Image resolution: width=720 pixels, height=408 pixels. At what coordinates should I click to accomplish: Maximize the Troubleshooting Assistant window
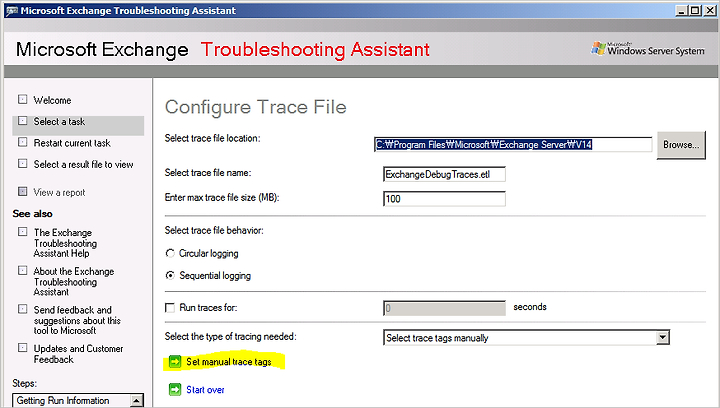695,10
